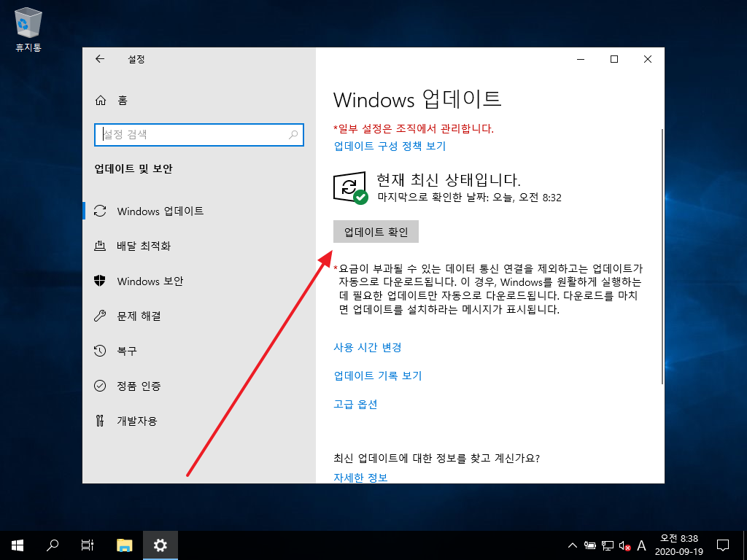This screenshot has width=747, height=560.
Task: Focus the 설정 검색 input field
Action: coord(199,135)
